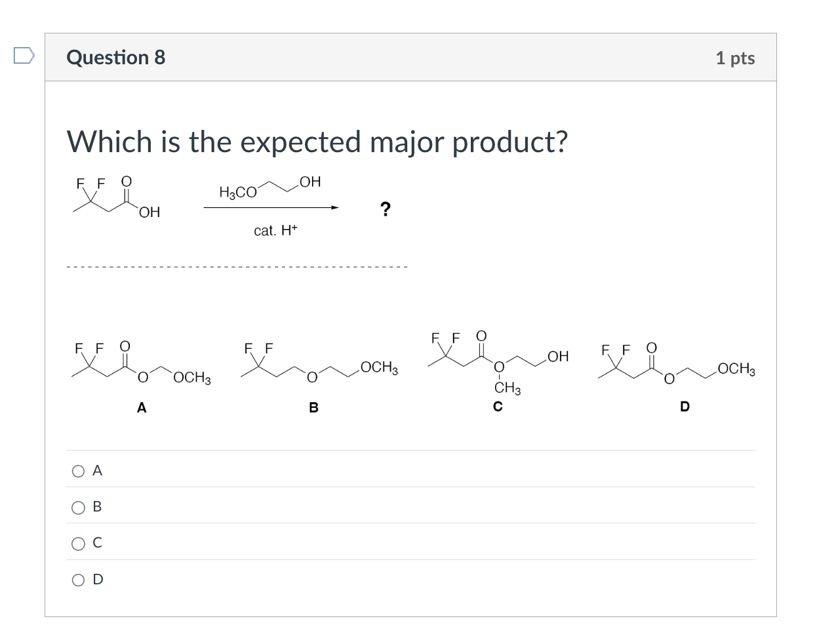Click the dashed divider line below the reaction

coord(236,267)
